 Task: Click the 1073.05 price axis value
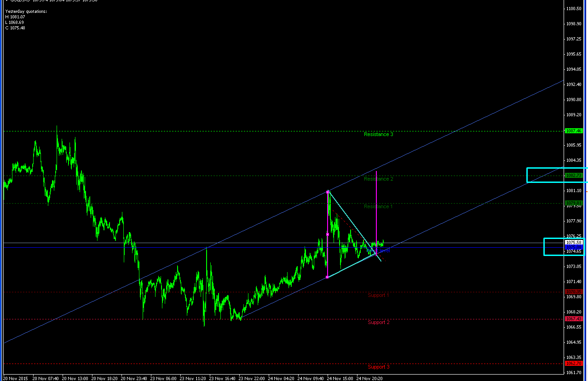[575, 267]
